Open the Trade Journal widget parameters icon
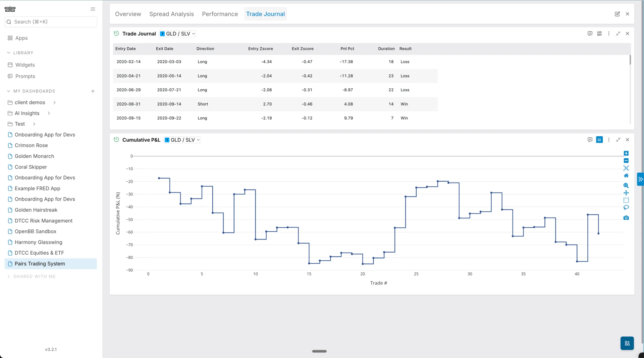This screenshot has height=358, width=644. (x=600, y=34)
